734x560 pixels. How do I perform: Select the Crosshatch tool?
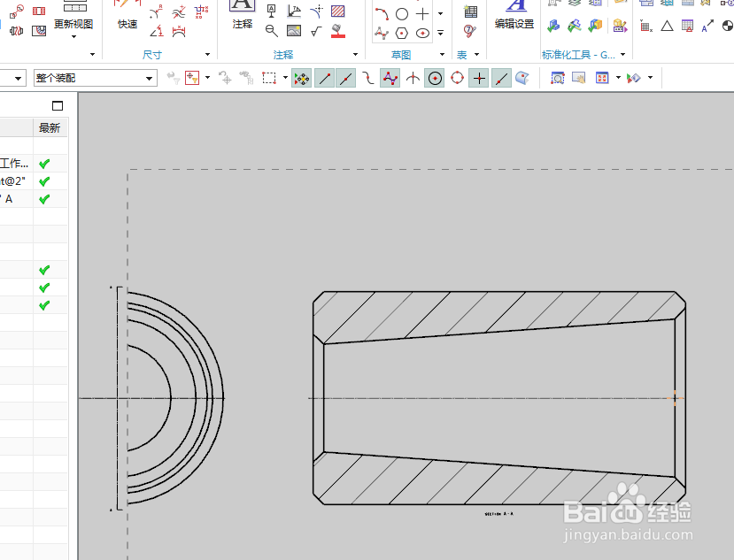[x=338, y=12]
